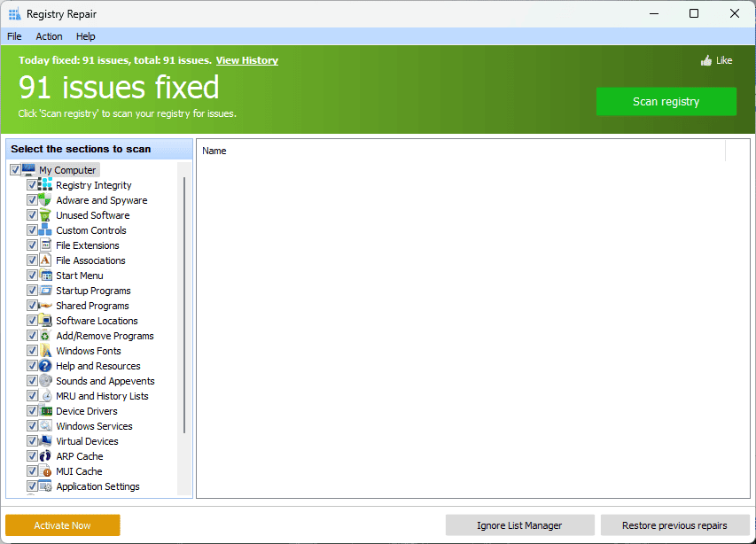Toggle the Windows Fonts checkbox
Viewport: 756px width, 544px height.
(x=32, y=350)
